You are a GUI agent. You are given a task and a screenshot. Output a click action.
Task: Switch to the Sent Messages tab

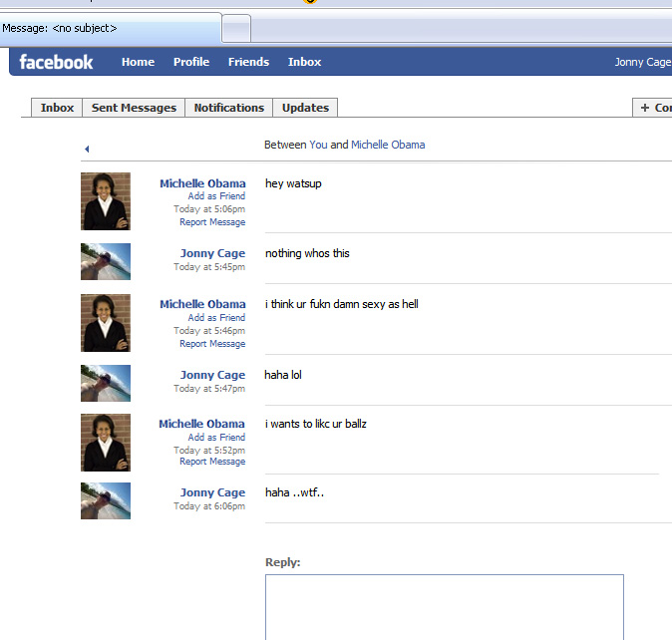[x=134, y=108]
